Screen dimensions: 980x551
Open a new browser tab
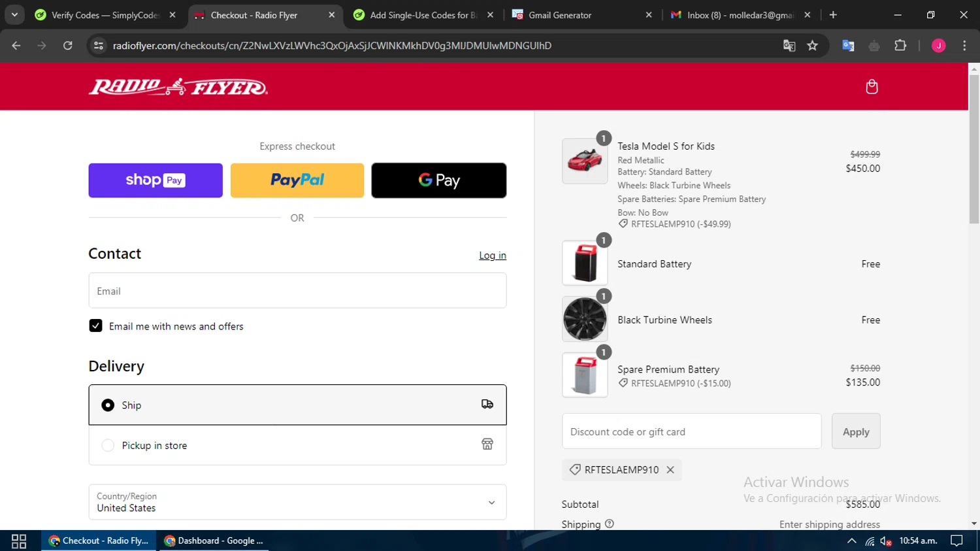833,14
